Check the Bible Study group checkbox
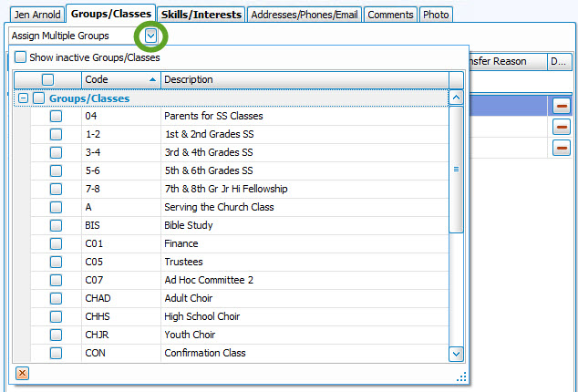This screenshot has height=392, width=578. 57,225
